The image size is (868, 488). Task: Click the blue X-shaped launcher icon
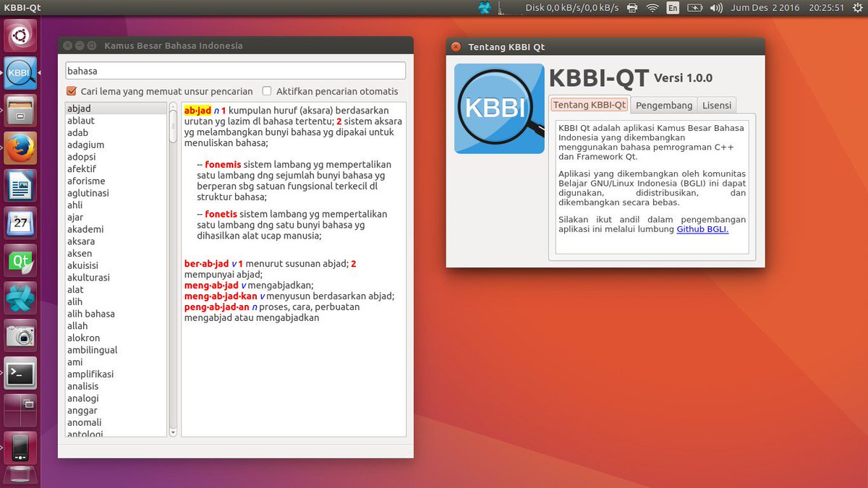pos(20,299)
